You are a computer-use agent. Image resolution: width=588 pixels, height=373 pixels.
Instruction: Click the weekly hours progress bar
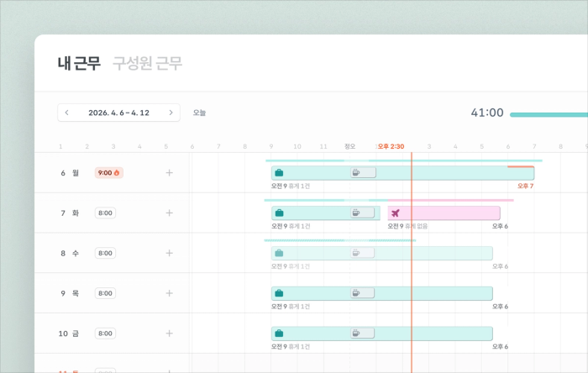pyautogui.click(x=549, y=115)
